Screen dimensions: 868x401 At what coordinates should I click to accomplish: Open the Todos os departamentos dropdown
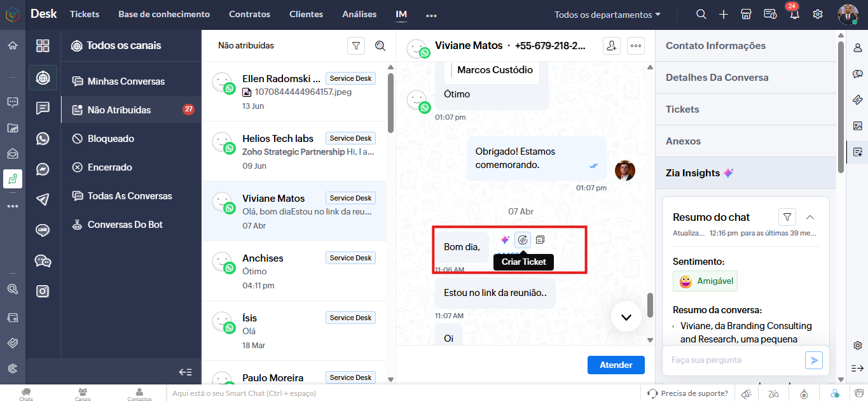click(607, 15)
